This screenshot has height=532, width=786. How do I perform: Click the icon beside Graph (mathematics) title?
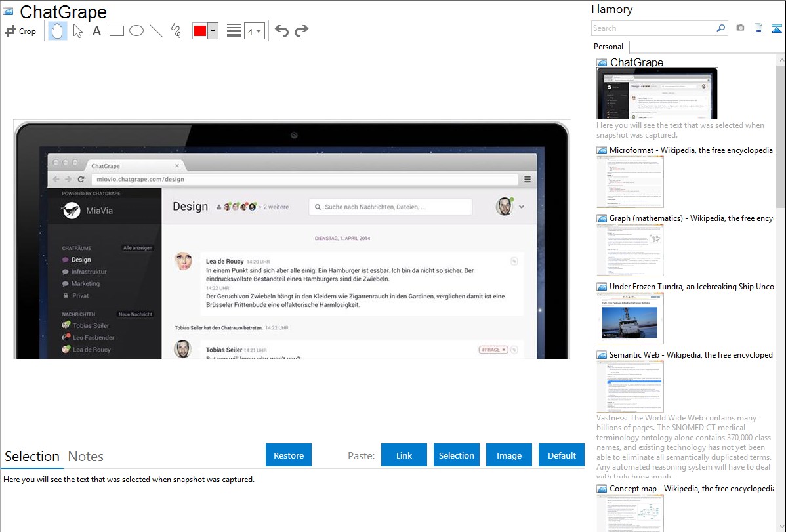click(x=602, y=218)
